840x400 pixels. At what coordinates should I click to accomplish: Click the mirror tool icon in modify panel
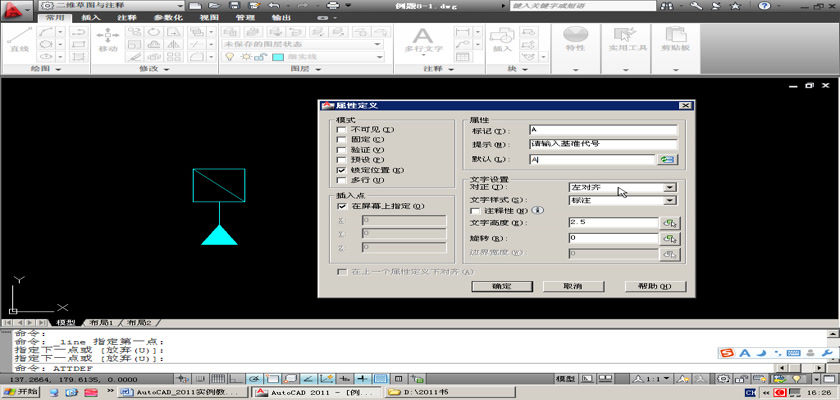tap(172, 44)
